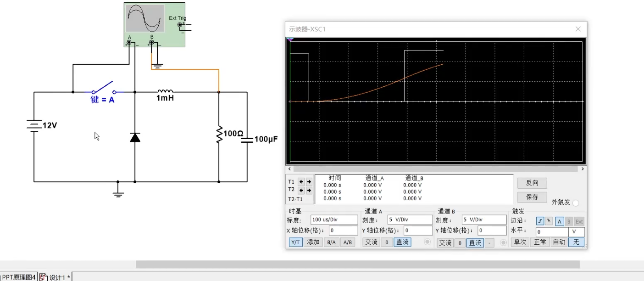Click the X 轴位移 input field
Viewport: 644px width, 281px height.
tap(343, 230)
